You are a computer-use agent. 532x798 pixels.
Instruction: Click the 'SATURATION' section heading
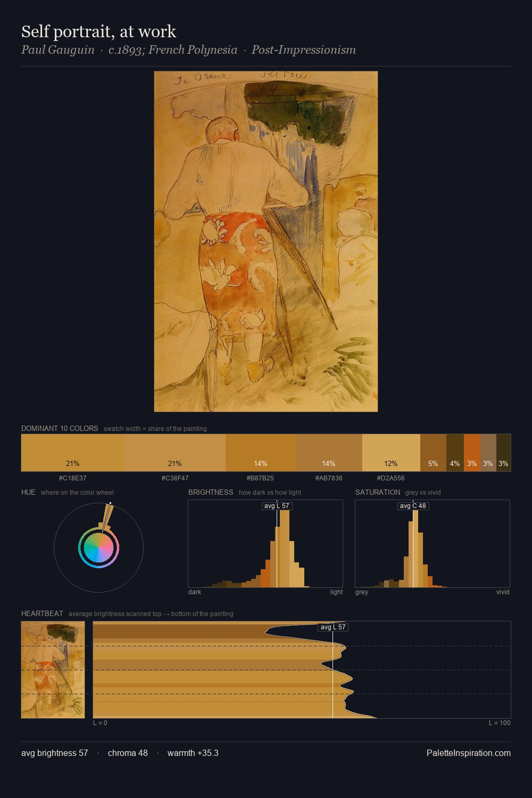pyautogui.click(x=378, y=492)
